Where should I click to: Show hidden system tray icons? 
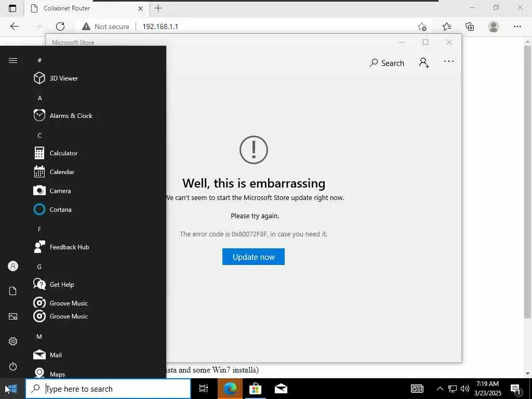[x=440, y=389]
